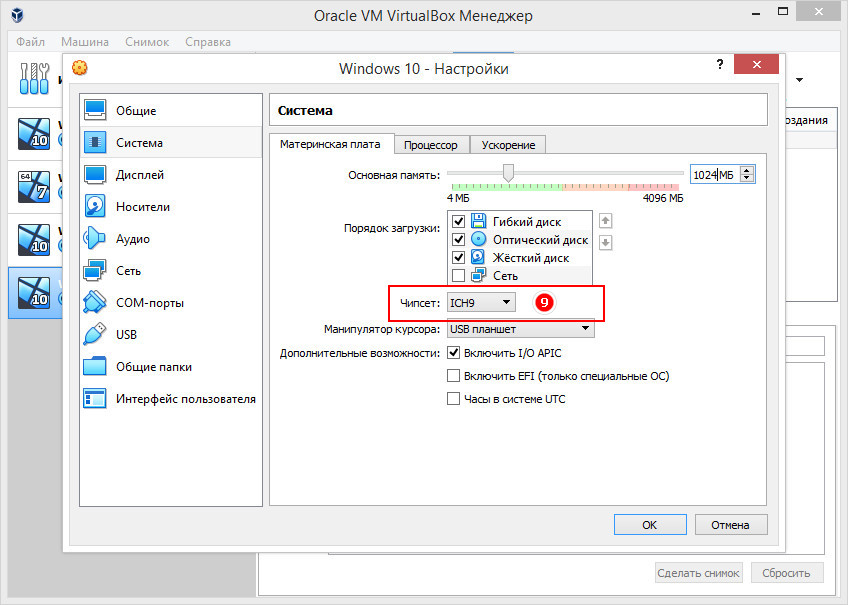Image resolution: width=848 pixels, height=605 pixels.
Task: Click the Жёсткий диск drive icon
Action: point(479,257)
